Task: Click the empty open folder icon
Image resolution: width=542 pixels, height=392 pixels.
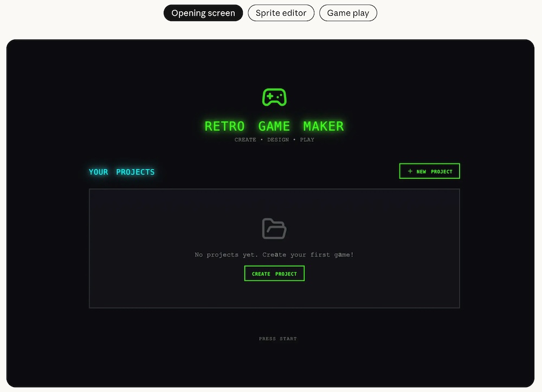Action: [274, 228]
